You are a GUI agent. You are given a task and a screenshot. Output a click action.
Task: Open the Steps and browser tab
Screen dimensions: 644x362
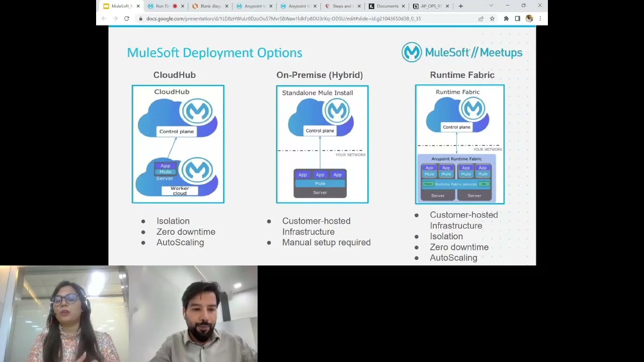[x=342, y=6]
